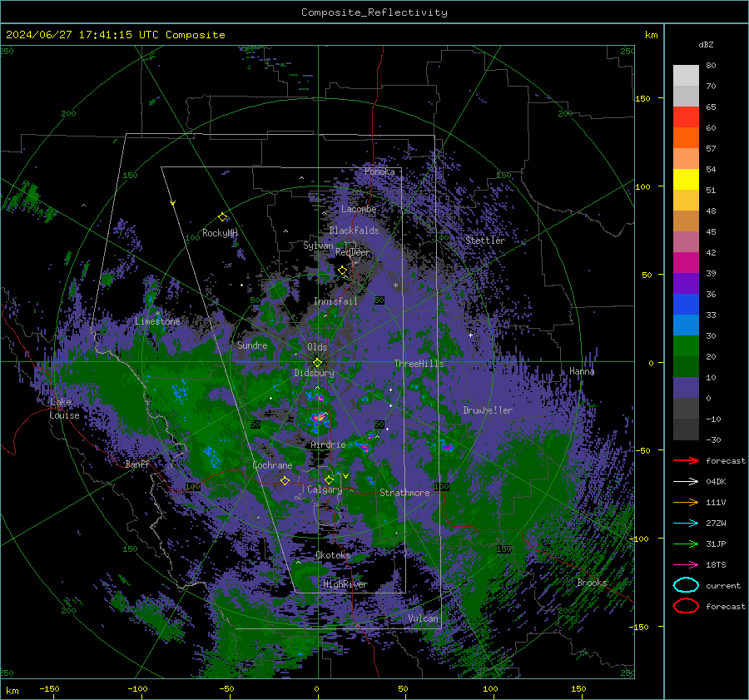The height and width of the screenshot is (700, 749).
Task: Click the Stettler city label
Action: 485,241
